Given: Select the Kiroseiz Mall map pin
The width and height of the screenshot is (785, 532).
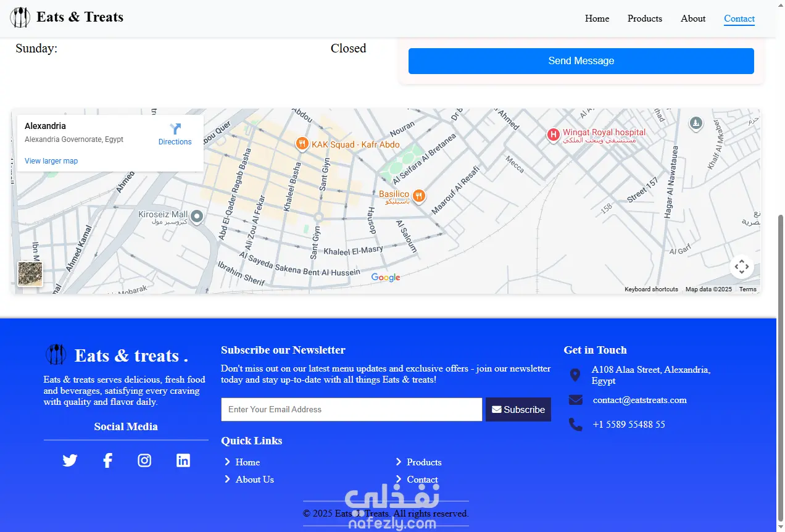Looking at the screenshot, I should coord(197,217).
